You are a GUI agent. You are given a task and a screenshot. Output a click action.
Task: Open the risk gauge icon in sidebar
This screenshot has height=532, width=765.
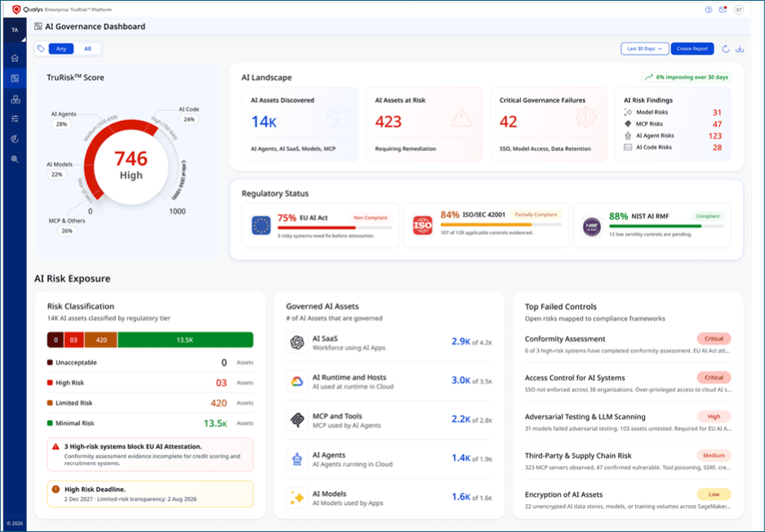click(x=15, y=139)
